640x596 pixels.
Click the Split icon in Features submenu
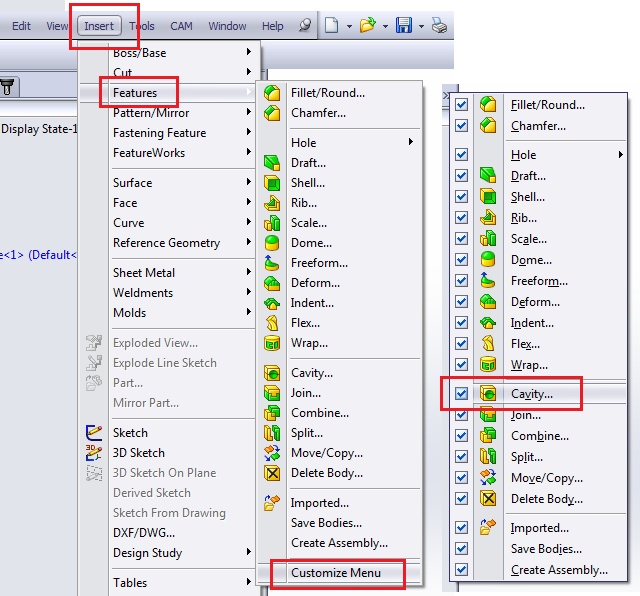(272, 433)
